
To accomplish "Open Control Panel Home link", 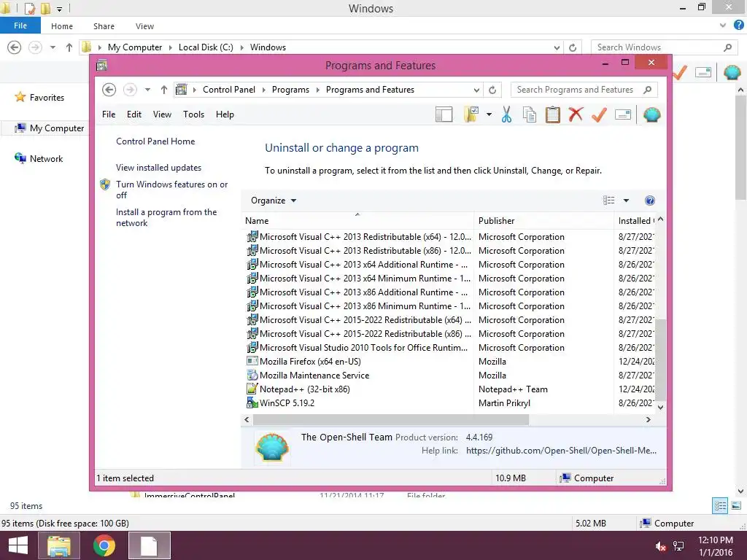I will [x=155, y=141].
